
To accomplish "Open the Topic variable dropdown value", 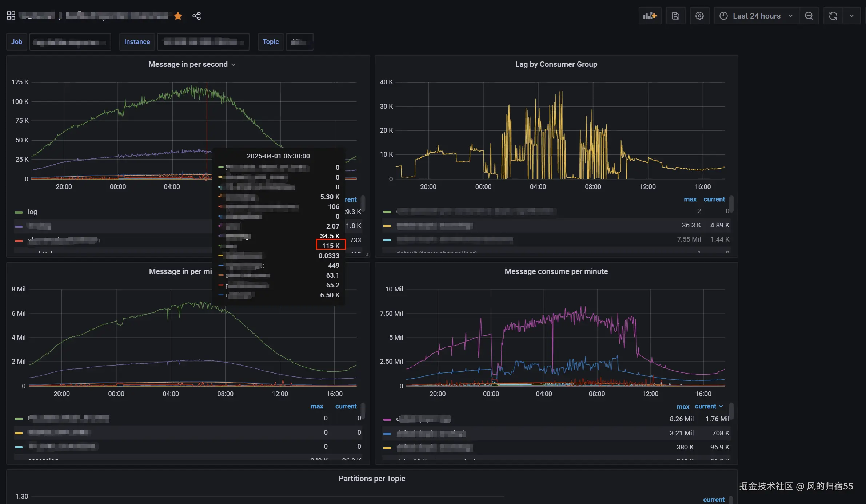I will (x=299, y=42).
